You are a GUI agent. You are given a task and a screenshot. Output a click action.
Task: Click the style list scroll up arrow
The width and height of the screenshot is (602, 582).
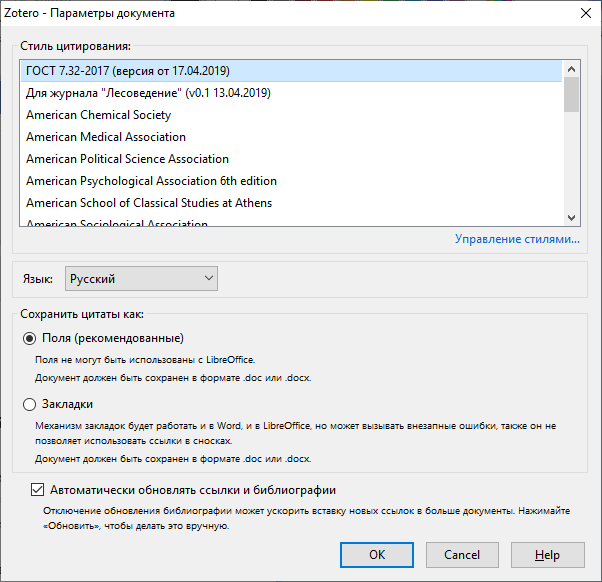click(x=571, y=69)
